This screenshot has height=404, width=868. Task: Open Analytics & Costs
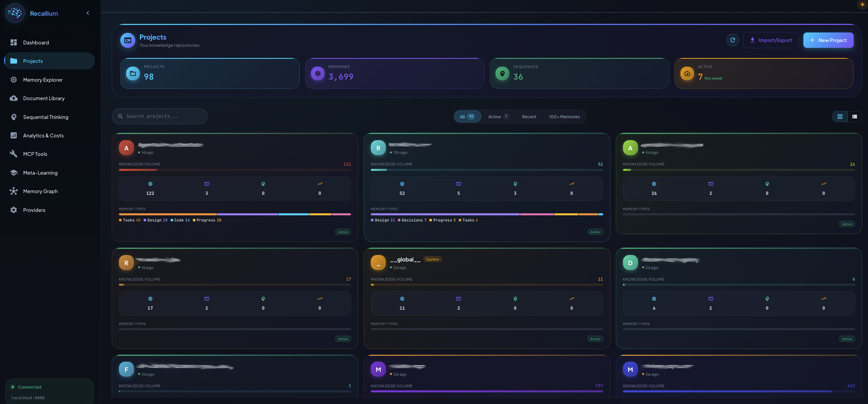[43, 135]
